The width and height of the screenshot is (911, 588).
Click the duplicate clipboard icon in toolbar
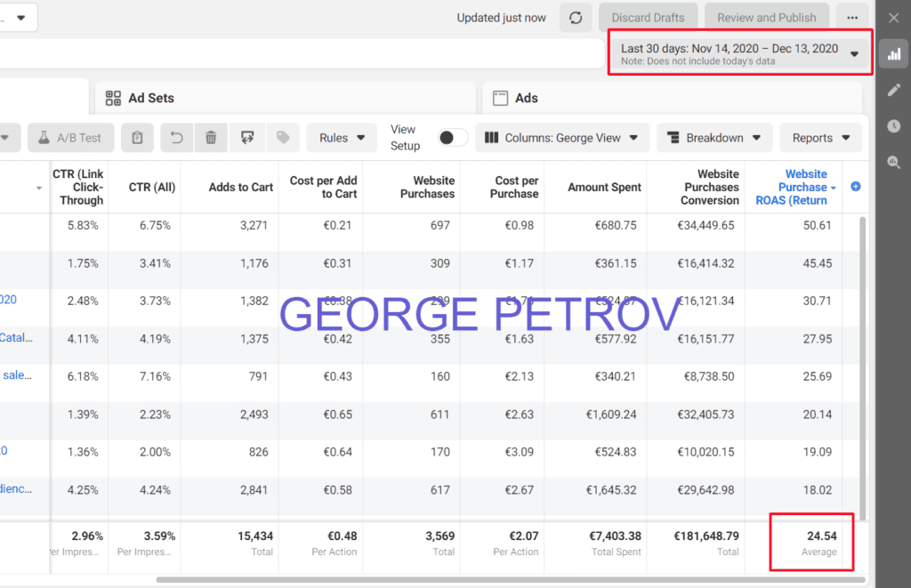pos(137,138)
